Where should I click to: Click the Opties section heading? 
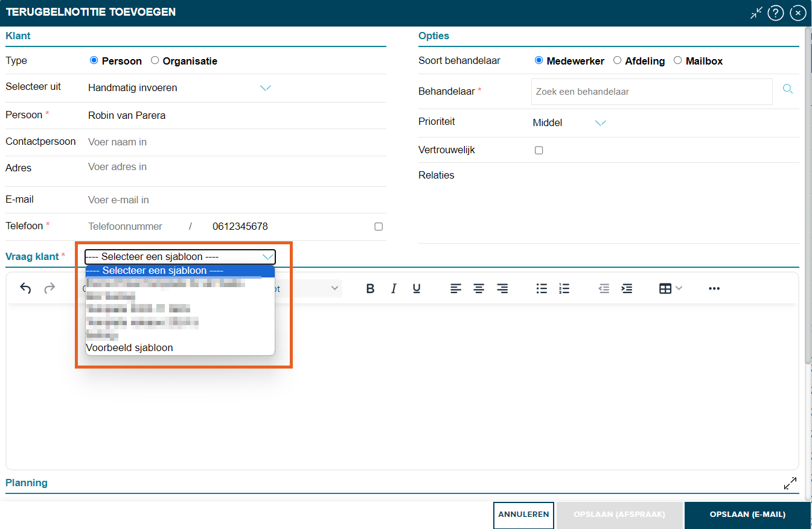[434, 36]
